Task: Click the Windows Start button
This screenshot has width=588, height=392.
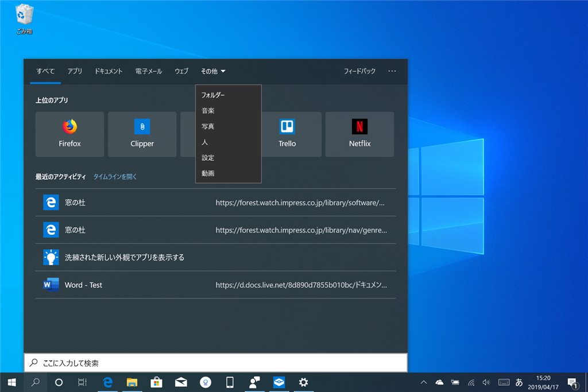Action: pos(11,382)
